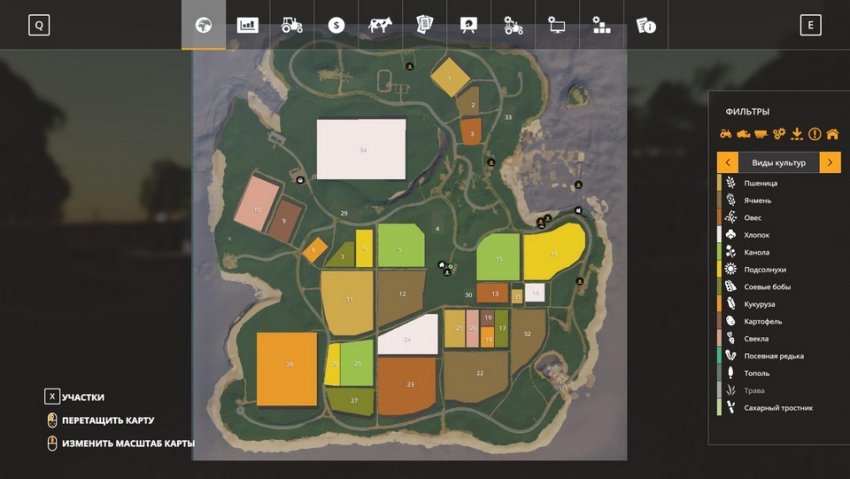The width and height of the screenshot is (850, 479).
Task: Select diamond-shaped field 1 on map
Action: 450,78
